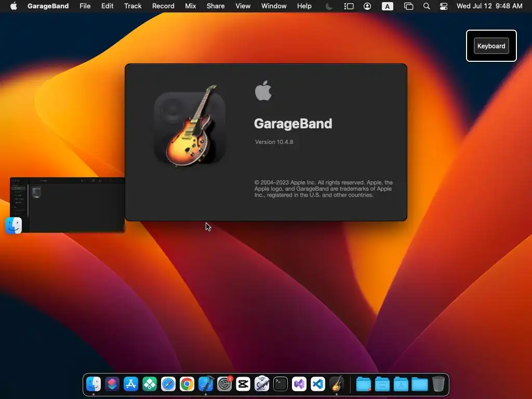Open Automator robot icon in Dock

(262, 384)
